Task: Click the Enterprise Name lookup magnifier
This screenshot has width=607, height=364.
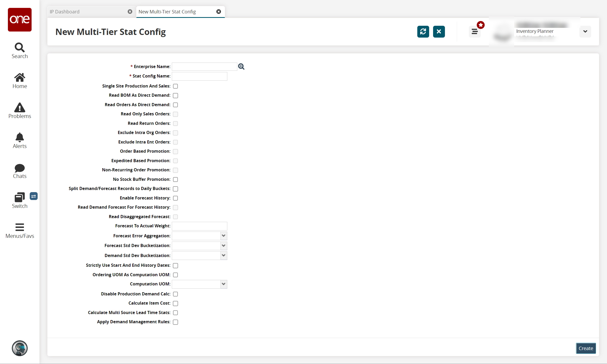Action: [x=241, y=67]
